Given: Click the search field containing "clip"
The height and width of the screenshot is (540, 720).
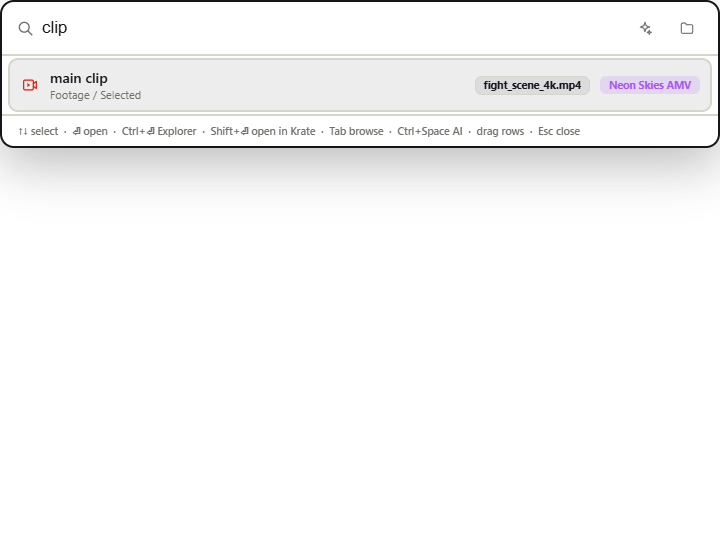Looking at the screenshot, I should (335, 28).
